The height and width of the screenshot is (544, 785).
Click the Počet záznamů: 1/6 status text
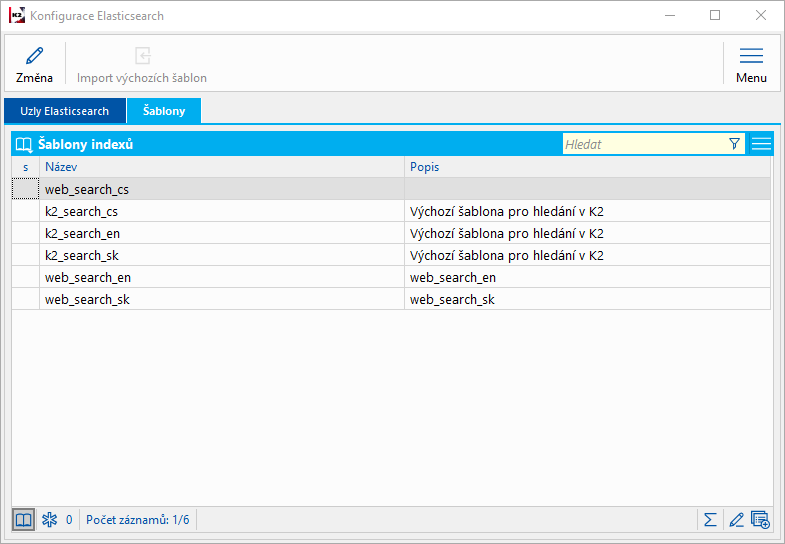tap(138, 520)
